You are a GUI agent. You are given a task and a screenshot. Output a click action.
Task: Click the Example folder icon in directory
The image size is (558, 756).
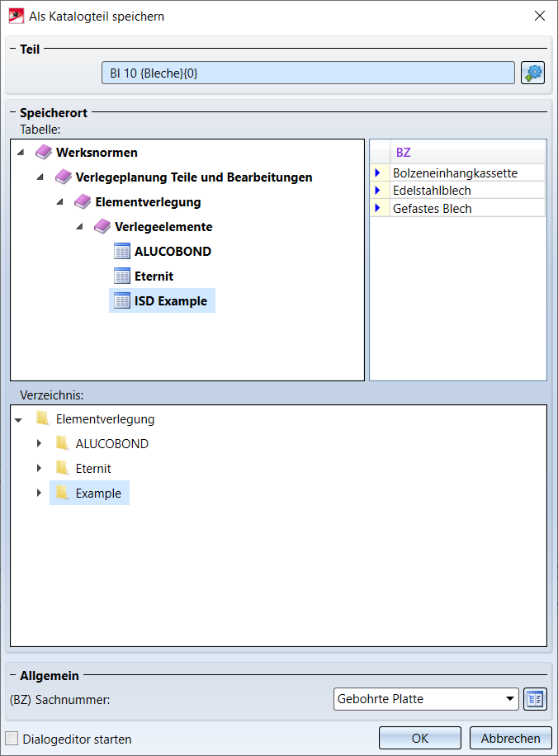tap(62, 494)
